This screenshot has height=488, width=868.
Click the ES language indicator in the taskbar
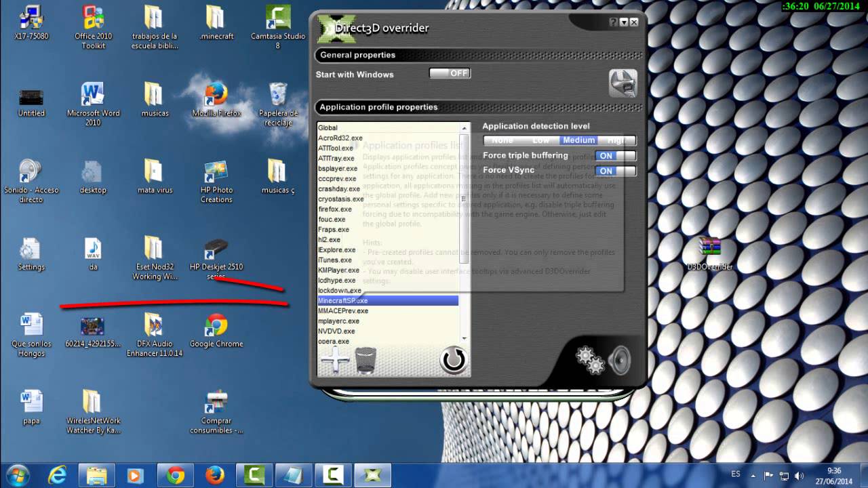coord(736,474)
